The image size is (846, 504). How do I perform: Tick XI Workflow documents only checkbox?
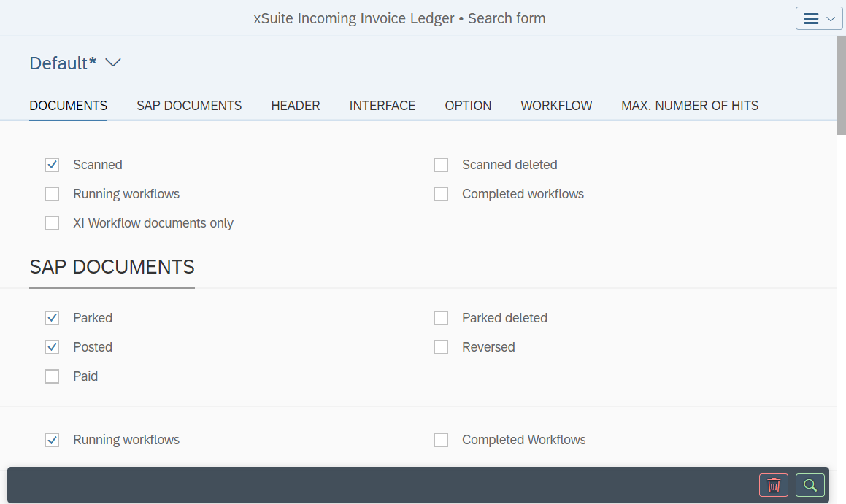pos(52,223)
